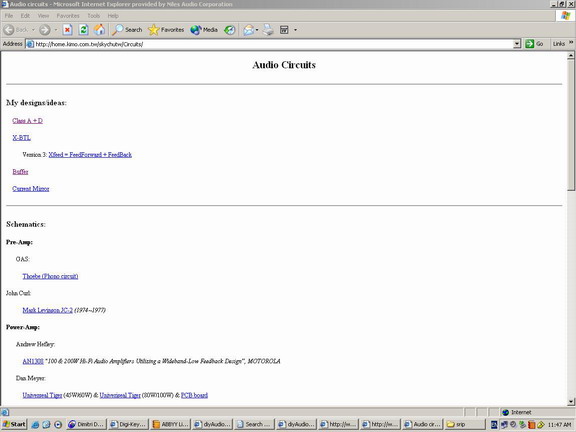Open Internet Explorer from quick launch

point(35,424)
